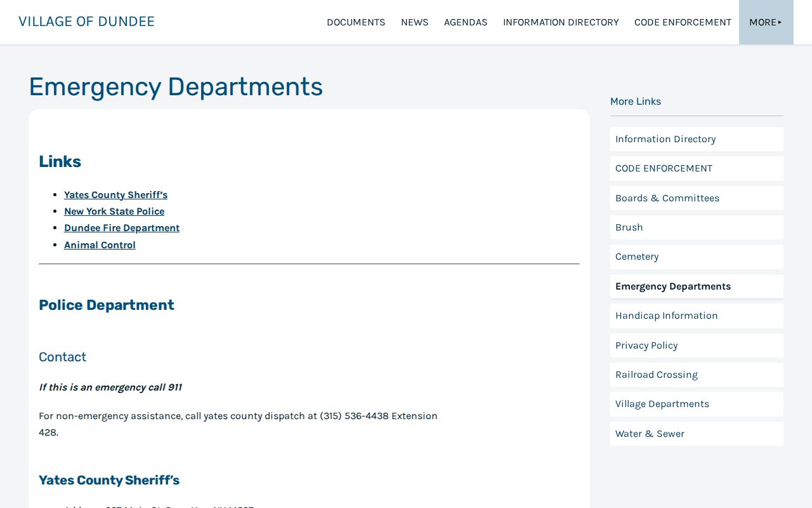Open the Cemetery sidebar link
This screenshot has width=812, height=508.
[697, 257]
